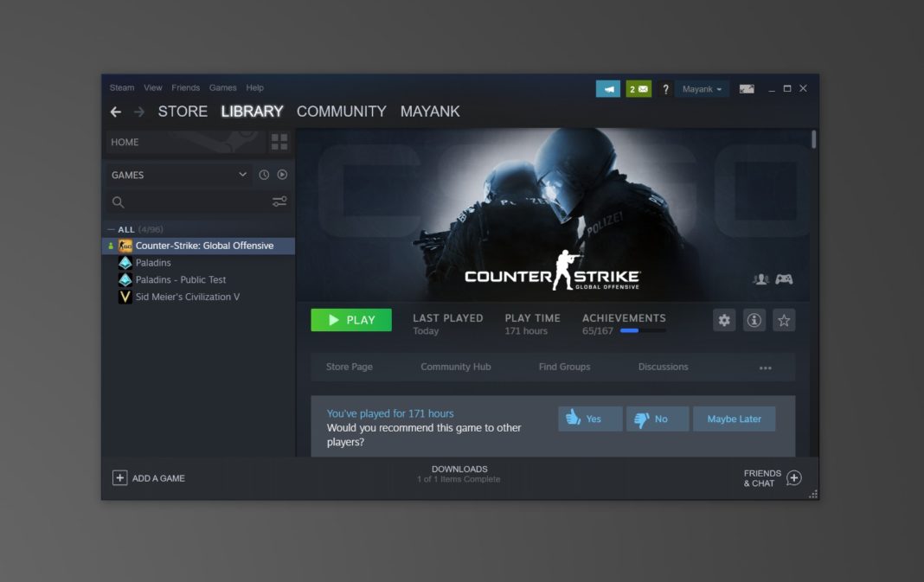The height and width of the screenshot is (582, 924).
Task: Collapse the ALL games list
Action: click(112, 228)
